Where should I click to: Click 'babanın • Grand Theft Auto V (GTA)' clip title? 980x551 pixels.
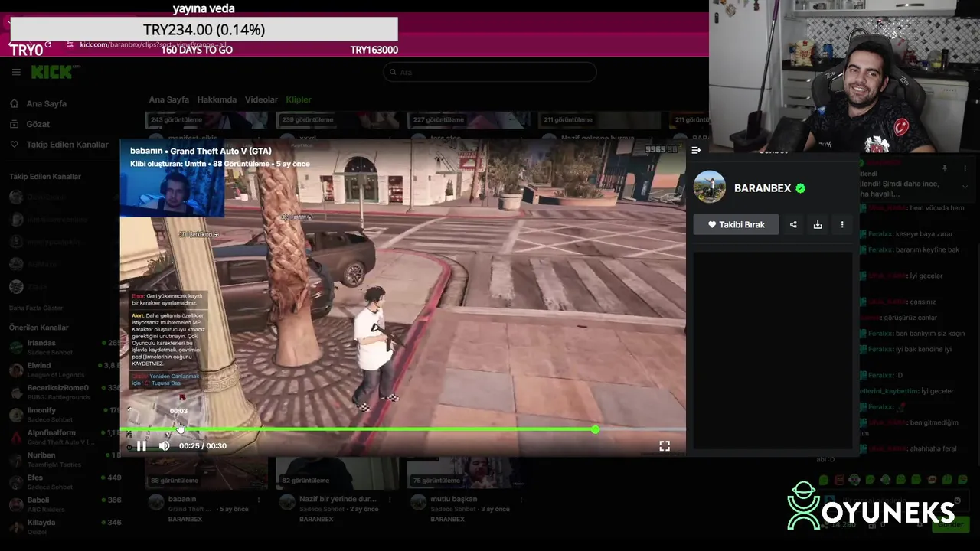(x=201, y=151)
